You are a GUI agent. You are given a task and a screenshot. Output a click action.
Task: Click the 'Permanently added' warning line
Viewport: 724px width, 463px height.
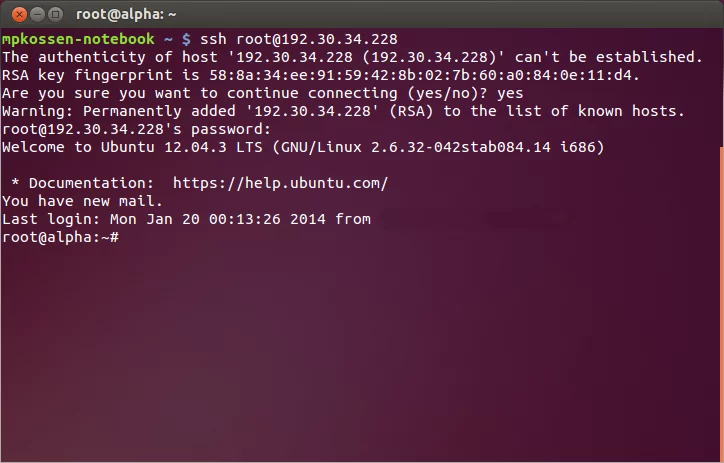(x=343, y=111)
